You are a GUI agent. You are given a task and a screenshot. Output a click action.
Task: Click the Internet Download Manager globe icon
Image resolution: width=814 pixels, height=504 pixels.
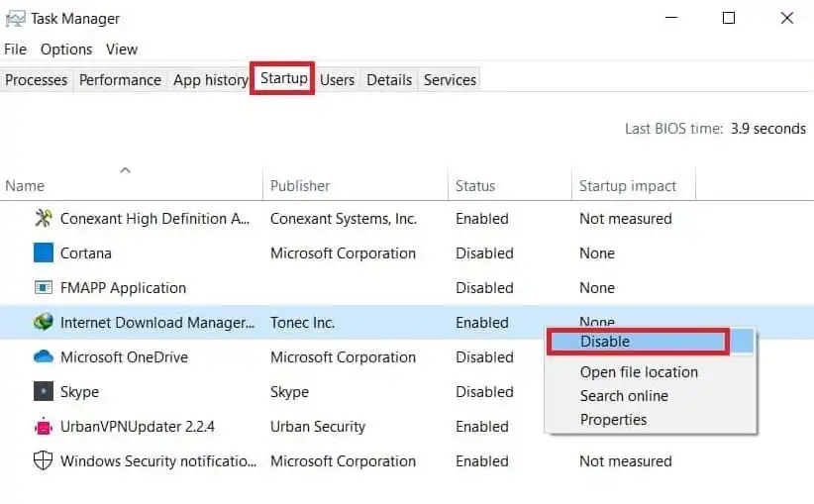pos(44,322)
